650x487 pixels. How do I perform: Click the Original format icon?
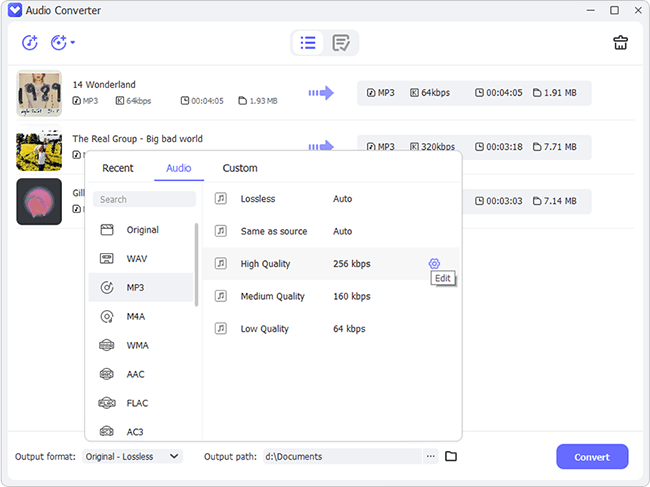pyautogui.click(x=107, y=230)
